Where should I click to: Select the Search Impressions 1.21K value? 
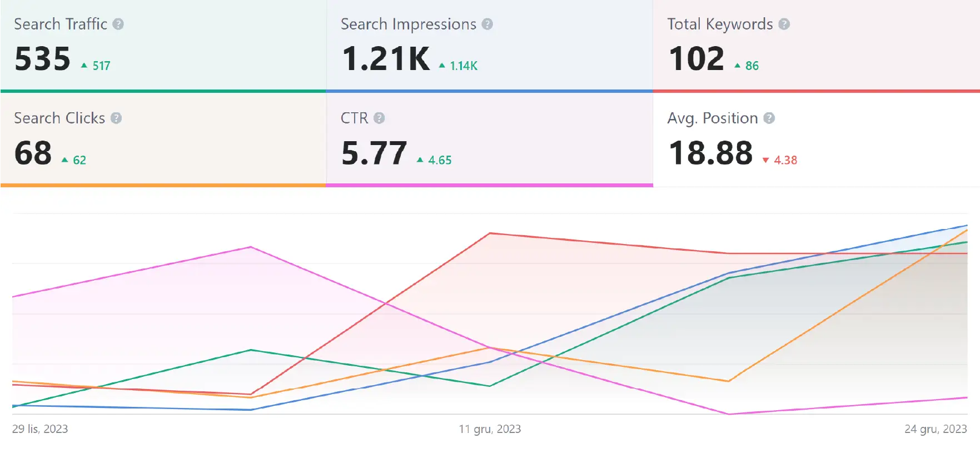point(386,59)
